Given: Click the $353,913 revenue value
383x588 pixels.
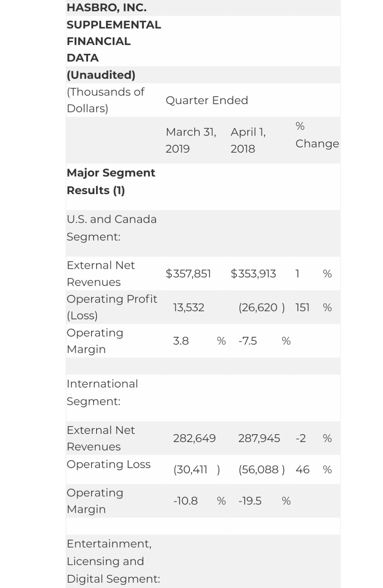Looking at the screenshot, I should pos(253,273).
